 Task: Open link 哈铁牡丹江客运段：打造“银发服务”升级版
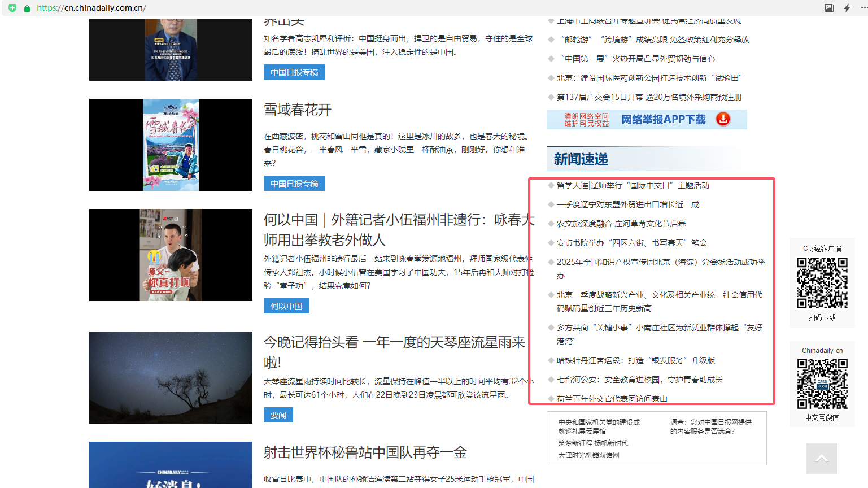click(x=636, y=360)
